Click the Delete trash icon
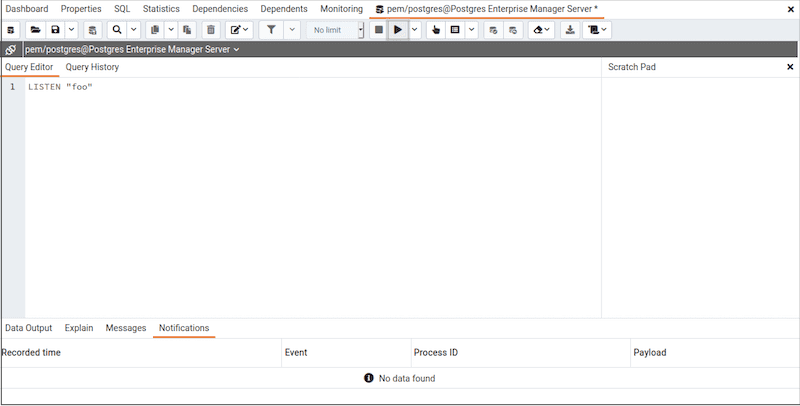 211,30
